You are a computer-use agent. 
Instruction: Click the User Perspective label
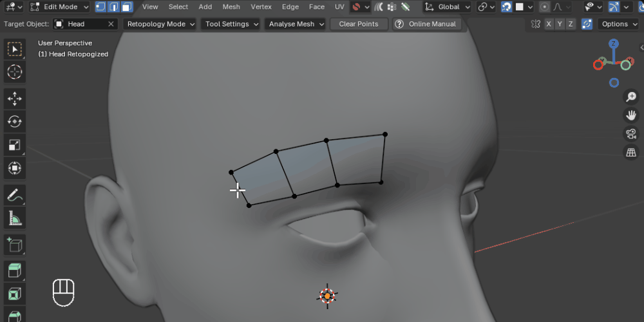[x=65, y=43]
